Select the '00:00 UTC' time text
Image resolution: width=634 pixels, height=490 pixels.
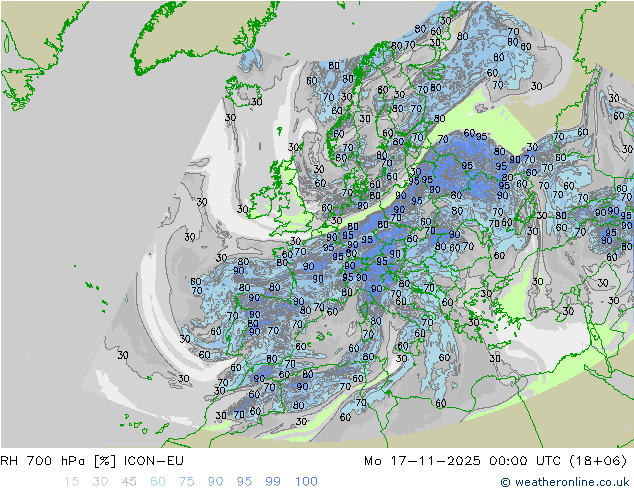(525, 461)
